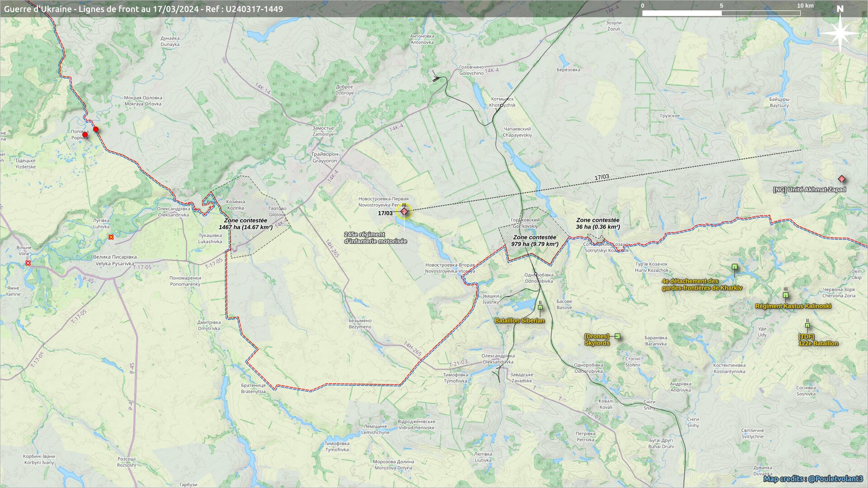Select the Skylords drones green unit marker
The image size is (868, 488).
[617, 336]
